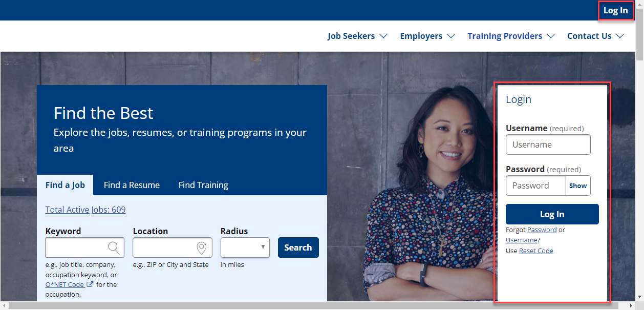
Task: Click the Log In button under Password
Action: (x=552, y=214)
